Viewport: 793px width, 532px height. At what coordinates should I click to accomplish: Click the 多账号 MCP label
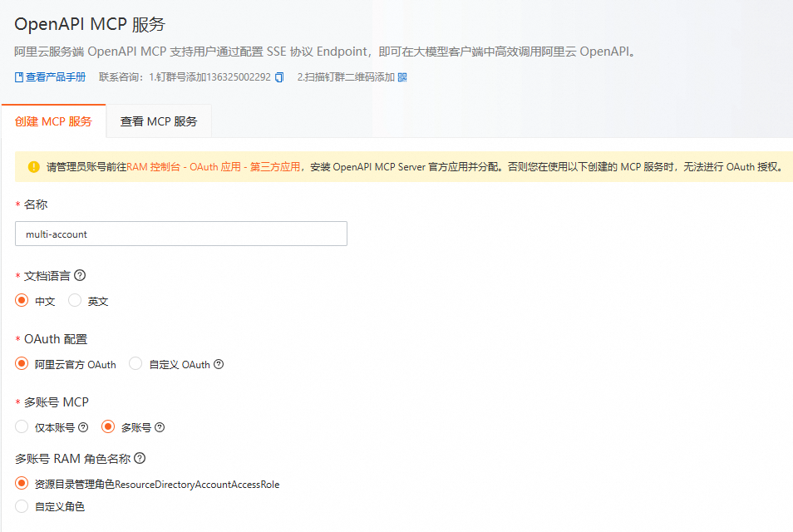pyautogui.click(x=57, y=402)
